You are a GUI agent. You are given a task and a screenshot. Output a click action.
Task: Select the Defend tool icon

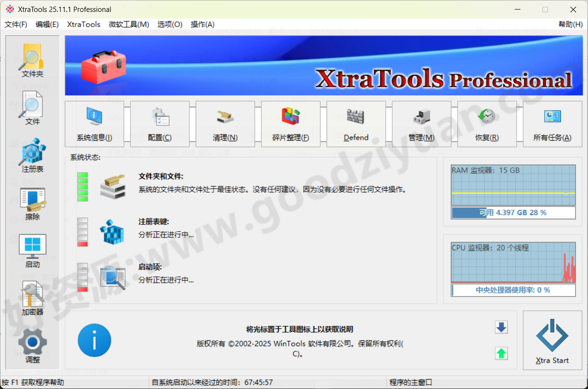[356, 123]
